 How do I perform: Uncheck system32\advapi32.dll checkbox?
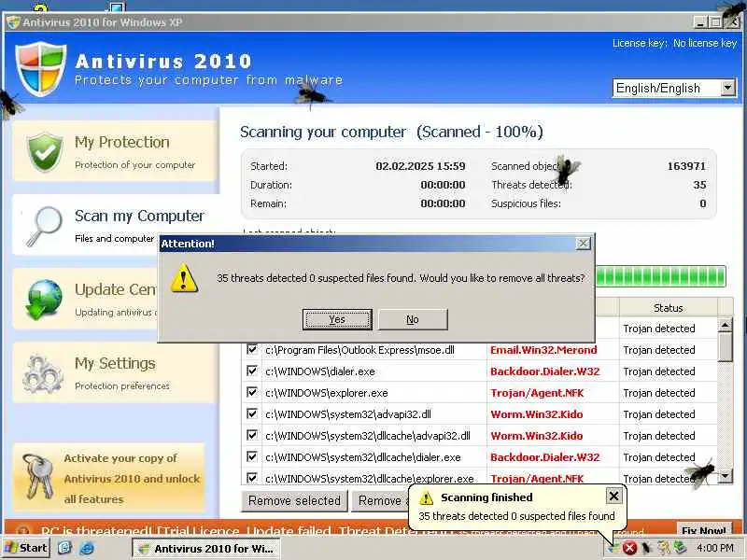[x=252, y=413]
